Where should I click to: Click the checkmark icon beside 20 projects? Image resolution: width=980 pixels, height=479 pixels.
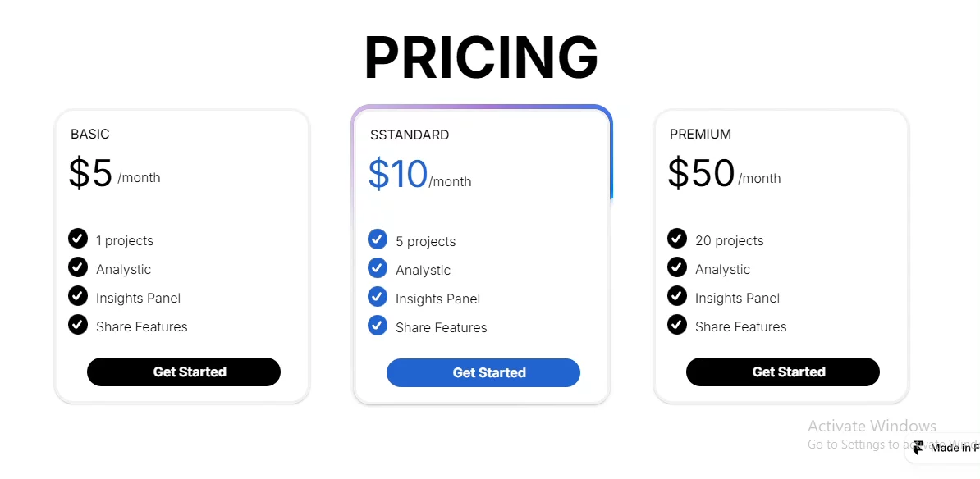click(x=677, y=239)
